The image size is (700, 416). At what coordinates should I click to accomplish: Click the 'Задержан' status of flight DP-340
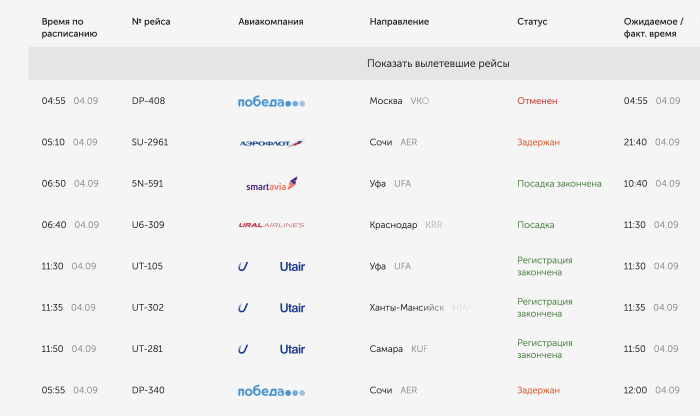pyautogui.click(x=538, y=390)
